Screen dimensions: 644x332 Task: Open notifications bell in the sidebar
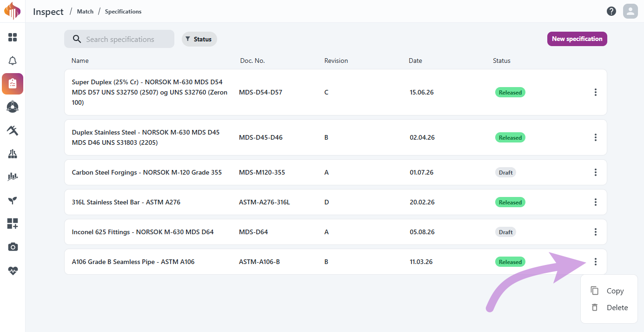coord(13,61)
